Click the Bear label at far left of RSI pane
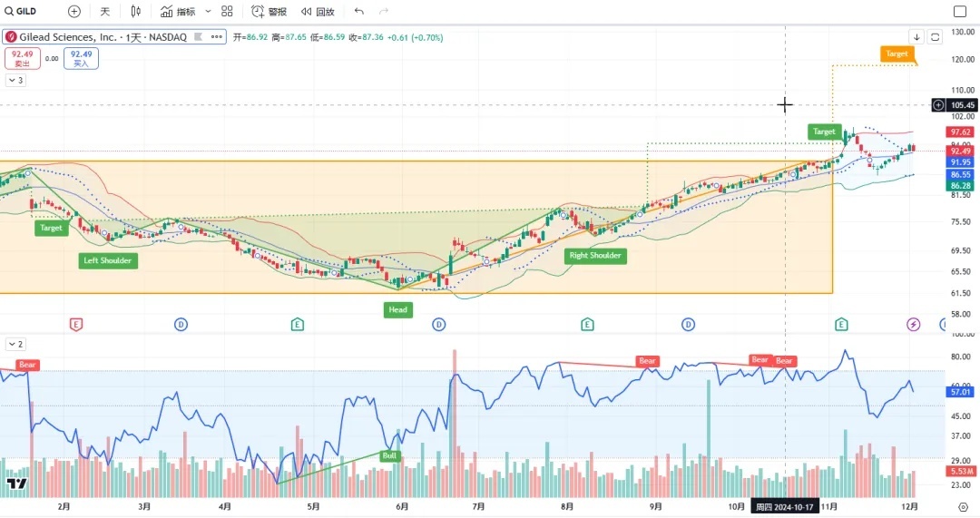This screenshot has width=980, height=518. coord(27,365)
